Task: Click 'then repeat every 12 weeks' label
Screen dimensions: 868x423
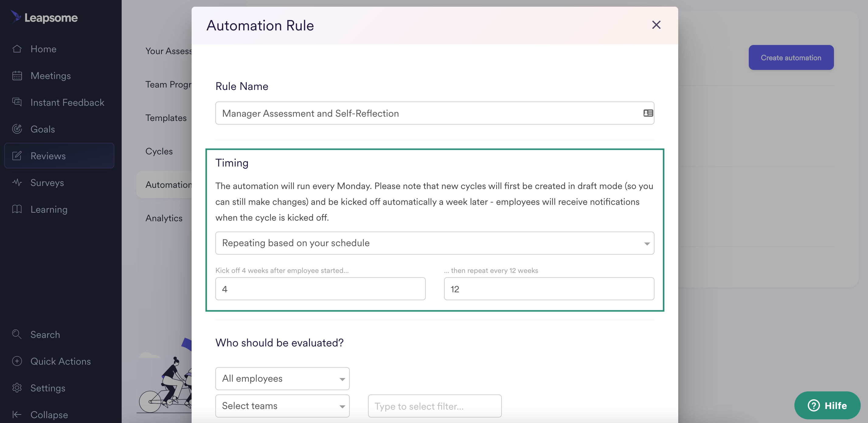Action: click(x=491, y=270)
